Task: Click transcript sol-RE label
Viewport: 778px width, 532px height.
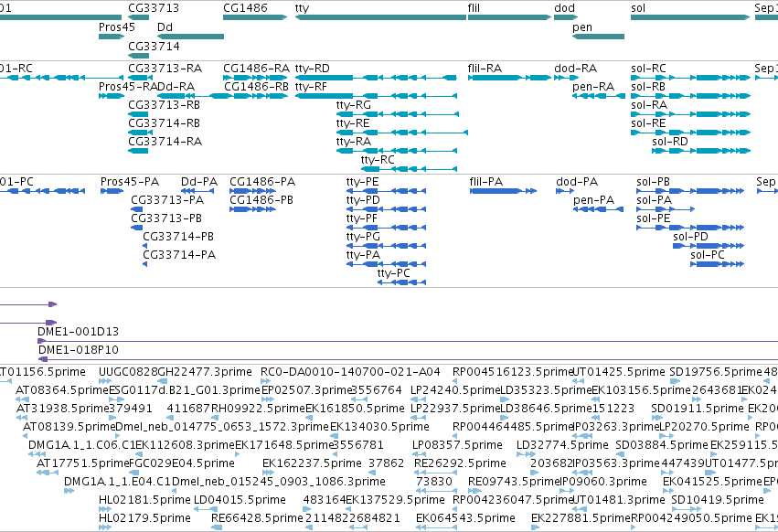Action: [648, 123]
